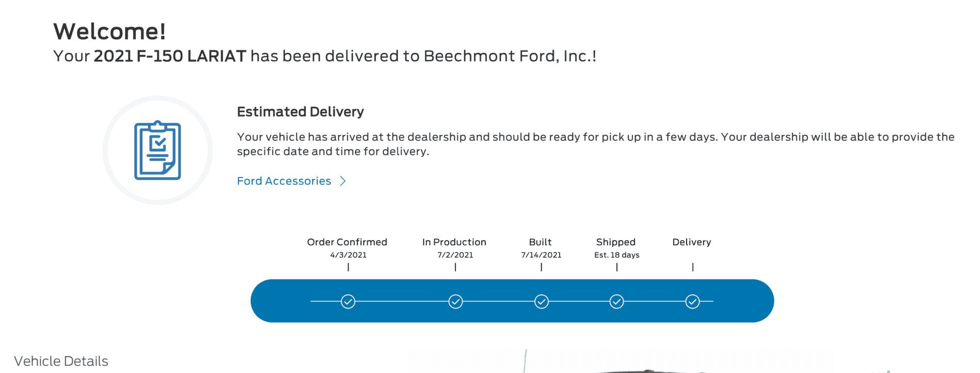Viewport: 980px width, 373px height.
Task: Expand Ford Accessories via its chevron arrow
Action: [343, 181]
